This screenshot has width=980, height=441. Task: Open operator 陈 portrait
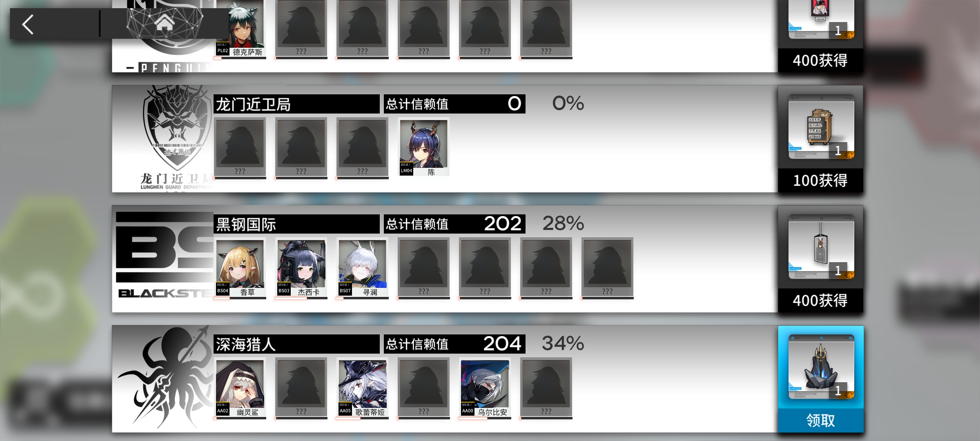pyautogui.click(x=423, y=147)
